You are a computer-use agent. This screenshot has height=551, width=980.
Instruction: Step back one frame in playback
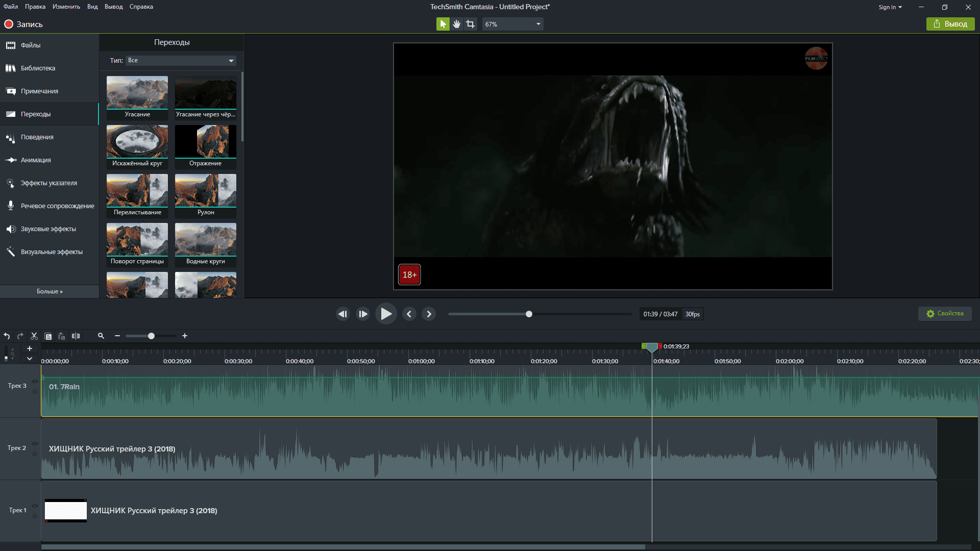tap(342, 314)
